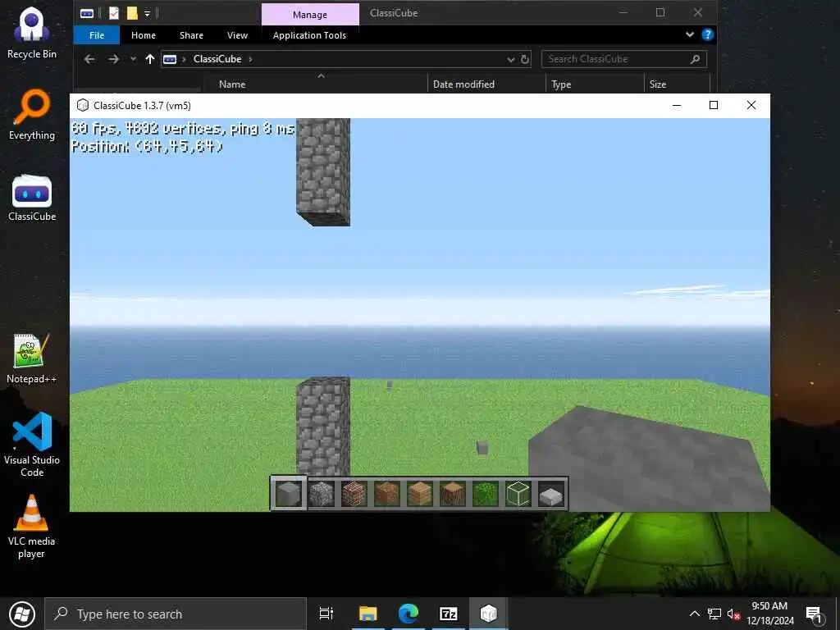Select the stone block in hotbar
The image size is (840, 630).
point(288,493)
